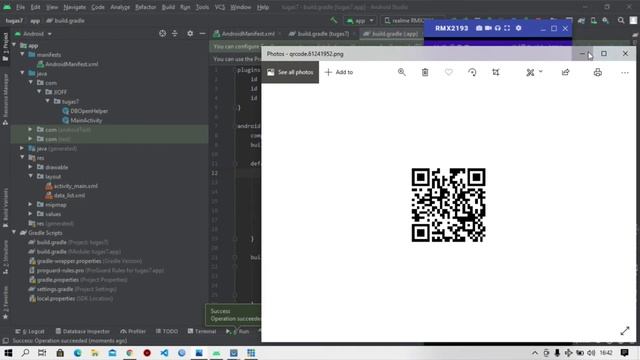Open the Photos more options ellipsis

[x=624, y=72]
